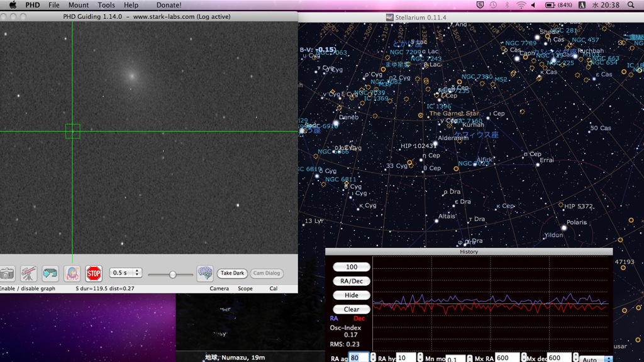Click the Cam Dialog button
This screenshot has width=644, height=362.
(x=267, y=273)
